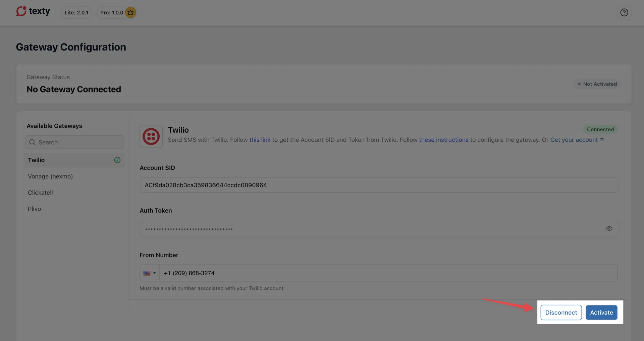Click the 'Auth Token' label
644x341 pixels.
click(156, 211)
